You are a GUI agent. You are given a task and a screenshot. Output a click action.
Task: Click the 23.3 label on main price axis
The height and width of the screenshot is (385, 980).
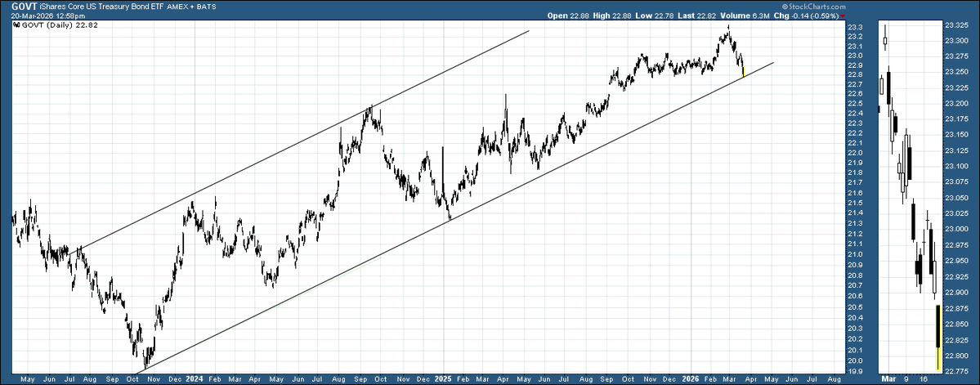pyautogui.click(x=855, y=28)
